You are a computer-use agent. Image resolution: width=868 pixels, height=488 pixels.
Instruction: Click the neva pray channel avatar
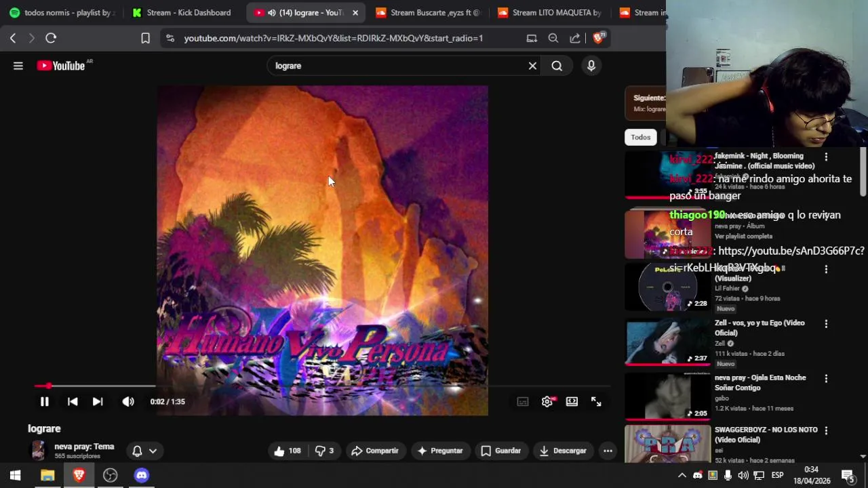[x=38, y=450]
